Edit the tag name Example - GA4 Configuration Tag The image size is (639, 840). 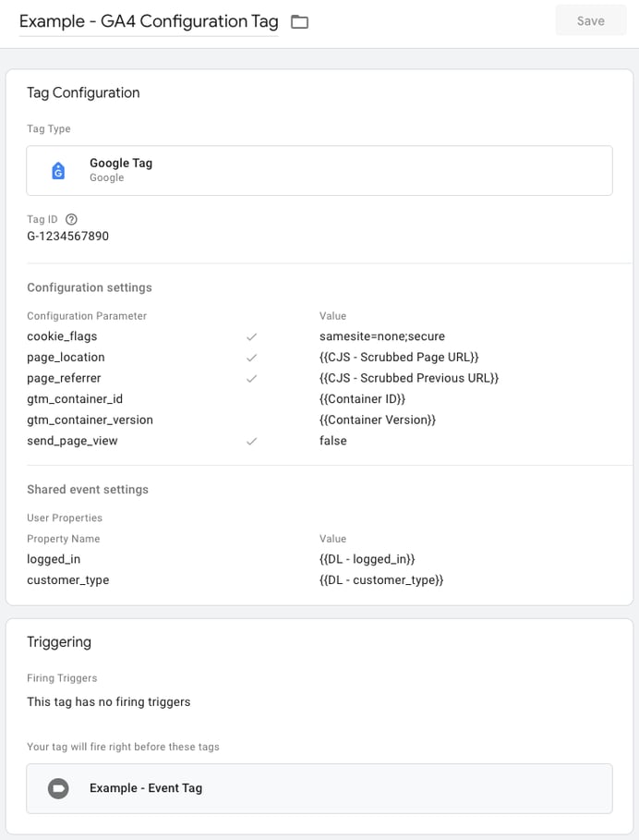pyautogui.click(x=149, y=21)
